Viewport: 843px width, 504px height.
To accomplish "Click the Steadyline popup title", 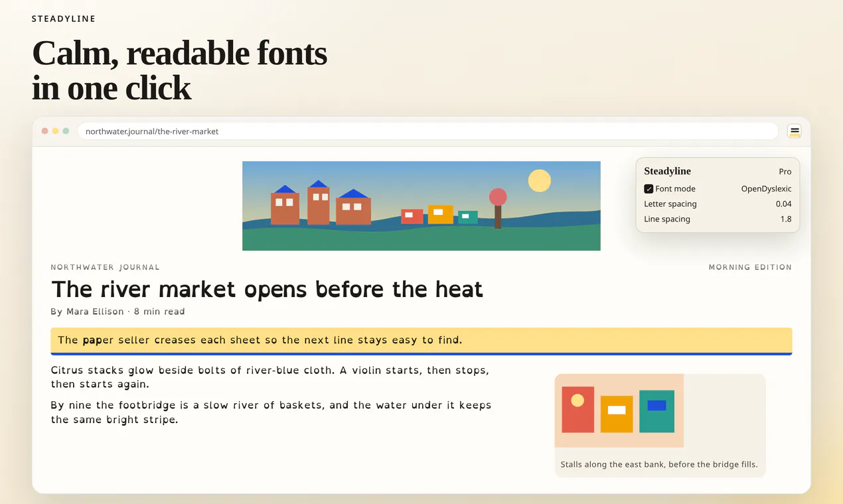I will coord(667,171).
